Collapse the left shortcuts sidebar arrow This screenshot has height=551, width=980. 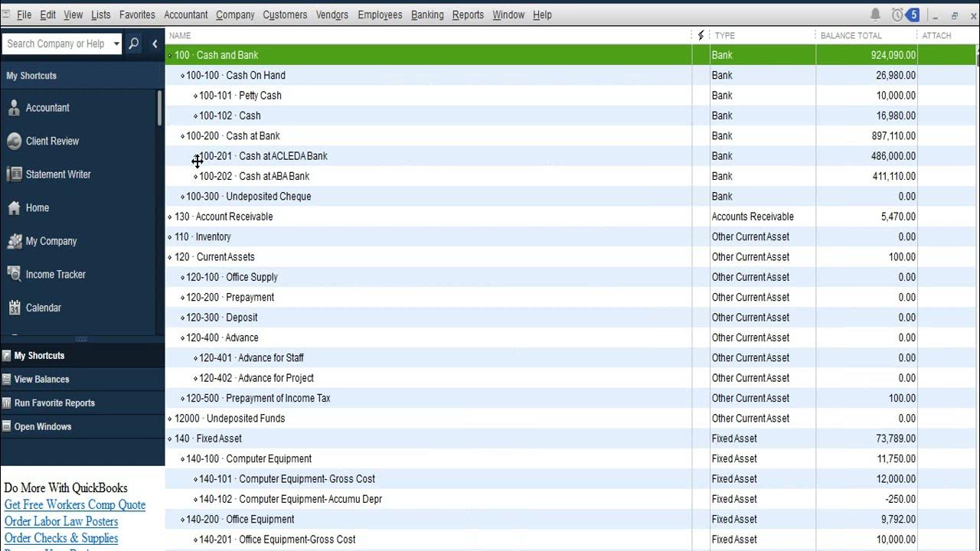(x=155, y=44)
